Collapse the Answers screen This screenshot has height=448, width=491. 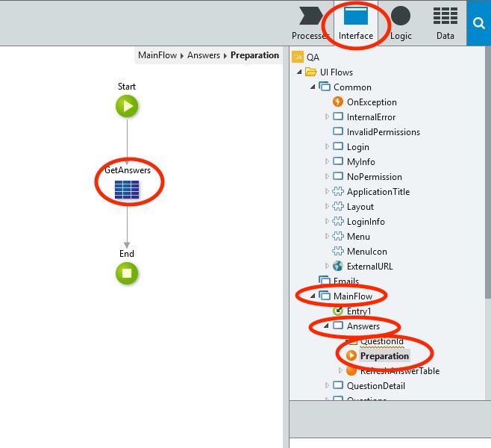click(x=326, y=326)
